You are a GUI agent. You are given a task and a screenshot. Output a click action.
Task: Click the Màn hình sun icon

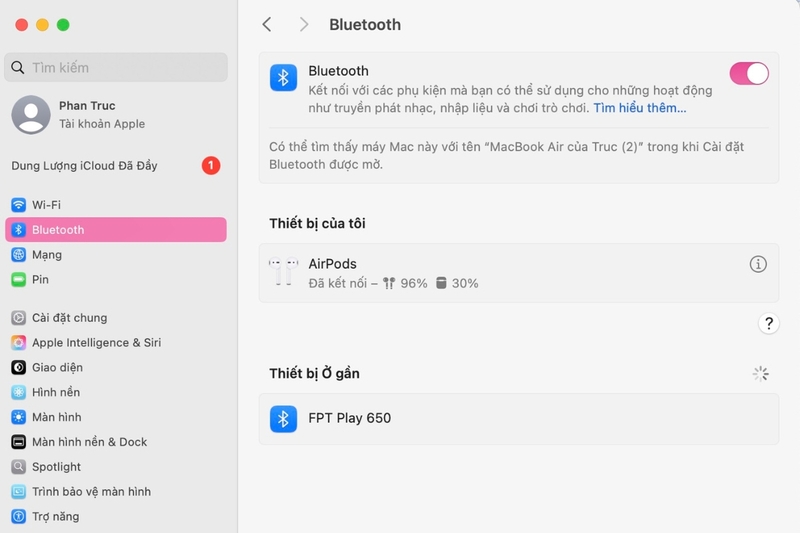[x=19, y=417]
